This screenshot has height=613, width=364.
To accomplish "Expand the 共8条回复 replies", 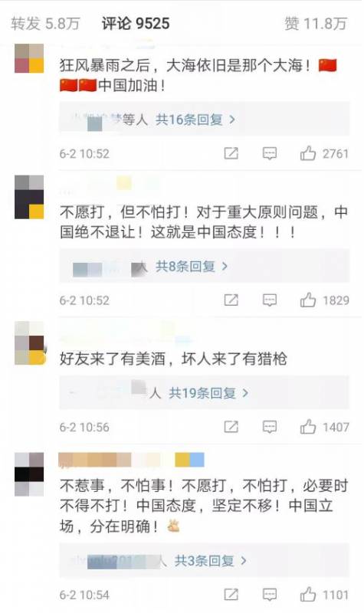I will [x=192, y=267].
